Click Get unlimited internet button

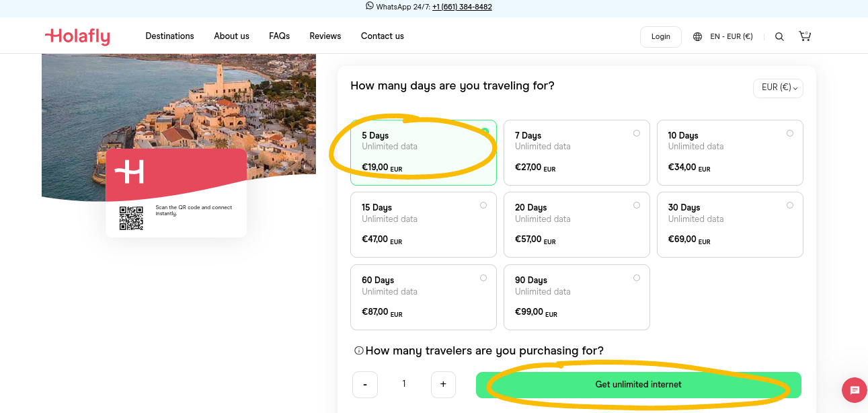click(639, 385)
